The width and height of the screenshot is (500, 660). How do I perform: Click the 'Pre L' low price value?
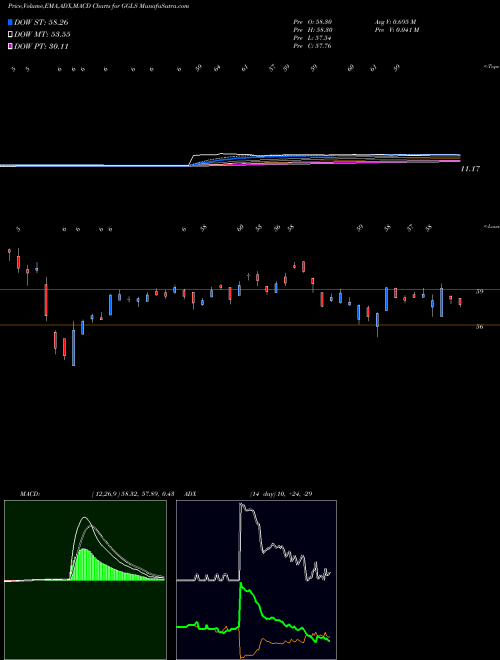[313, 38]
